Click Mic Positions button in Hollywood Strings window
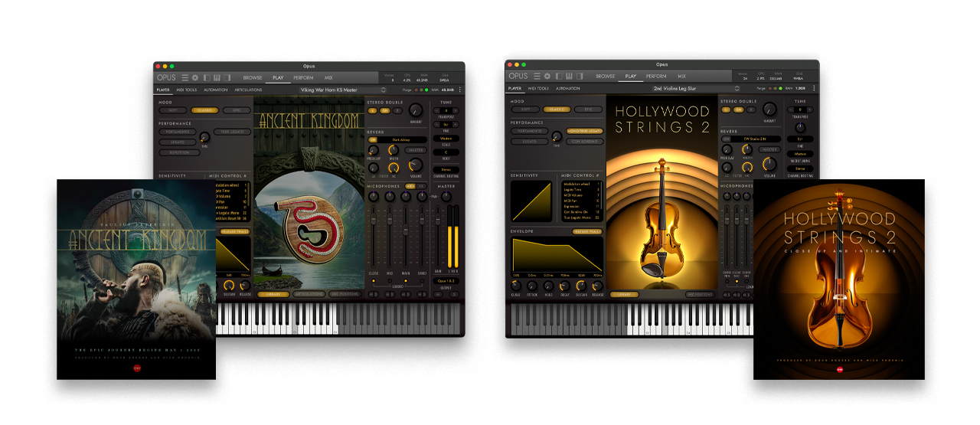The width and height of the screenshot is (980, 425). click(x=700, y=294)
